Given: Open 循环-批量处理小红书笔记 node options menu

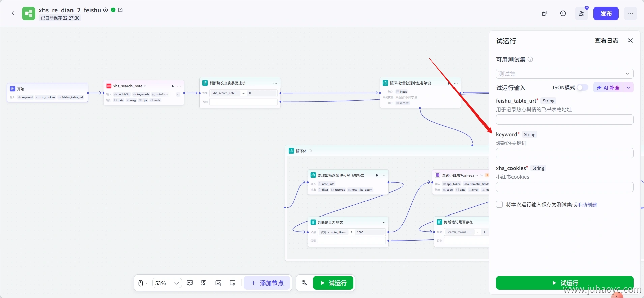Looking at the screenshot, I should pyautogui.click(x=456, y=83).
